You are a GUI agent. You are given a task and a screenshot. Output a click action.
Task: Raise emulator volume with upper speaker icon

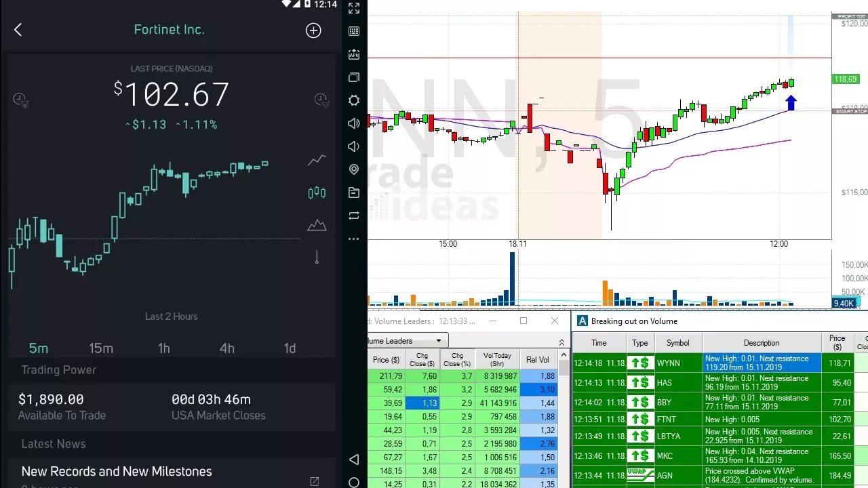click(x=354, y=123)
